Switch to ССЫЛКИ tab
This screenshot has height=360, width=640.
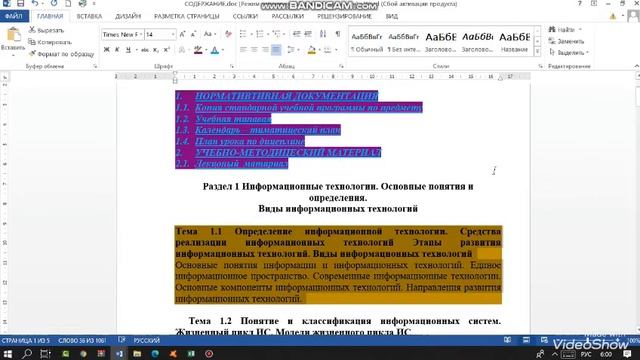coord(245,16)
